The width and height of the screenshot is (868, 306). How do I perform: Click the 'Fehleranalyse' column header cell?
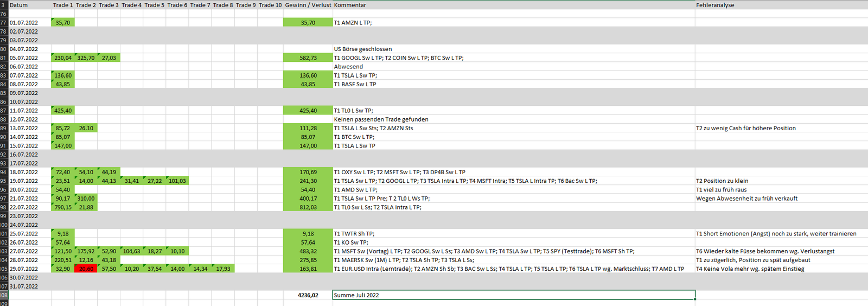point(780,5)
